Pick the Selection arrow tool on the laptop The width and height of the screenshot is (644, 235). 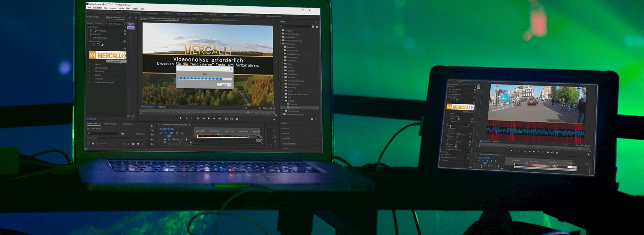click(x=152, y=126)
